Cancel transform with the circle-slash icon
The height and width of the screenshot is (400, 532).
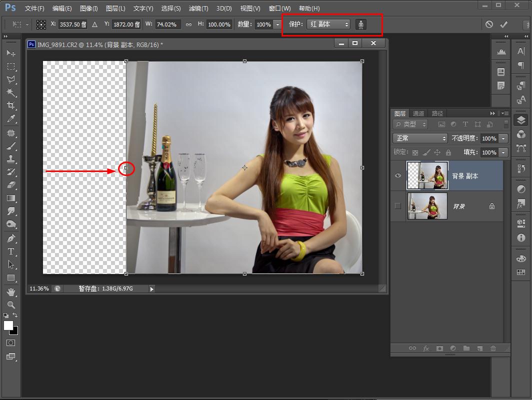(489, 24)
